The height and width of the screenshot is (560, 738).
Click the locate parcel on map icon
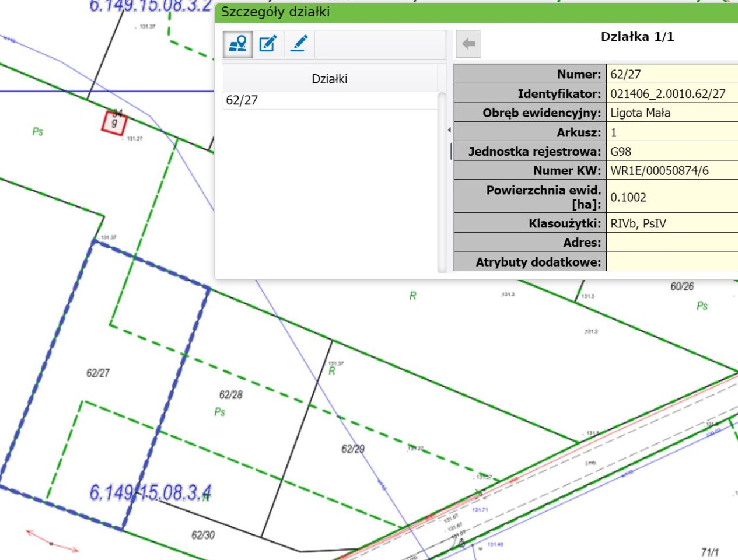(238, 44)
